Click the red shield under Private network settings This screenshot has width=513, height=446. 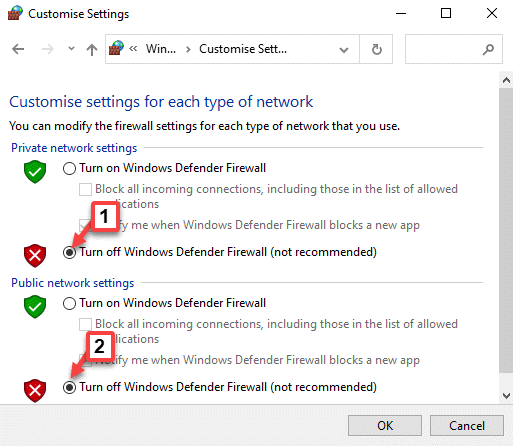click(x=35, y=256)
